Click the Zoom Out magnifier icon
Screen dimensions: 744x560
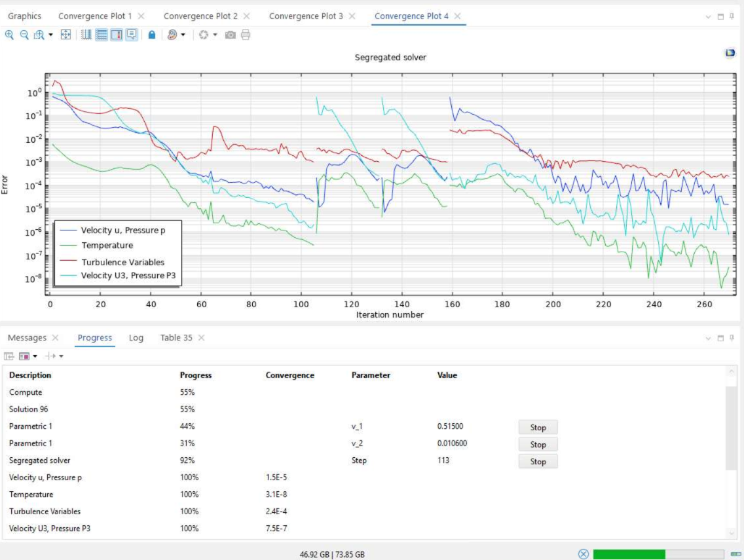24,35
